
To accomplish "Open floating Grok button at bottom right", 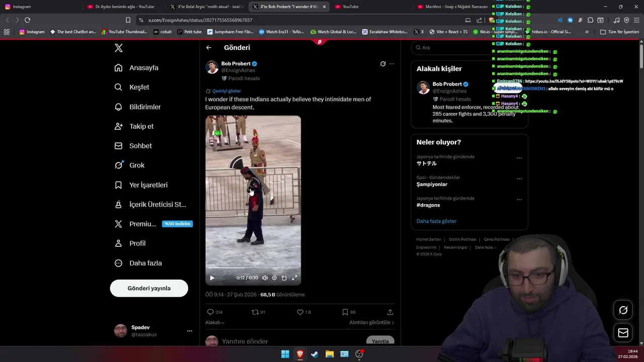I will [623, 310].
